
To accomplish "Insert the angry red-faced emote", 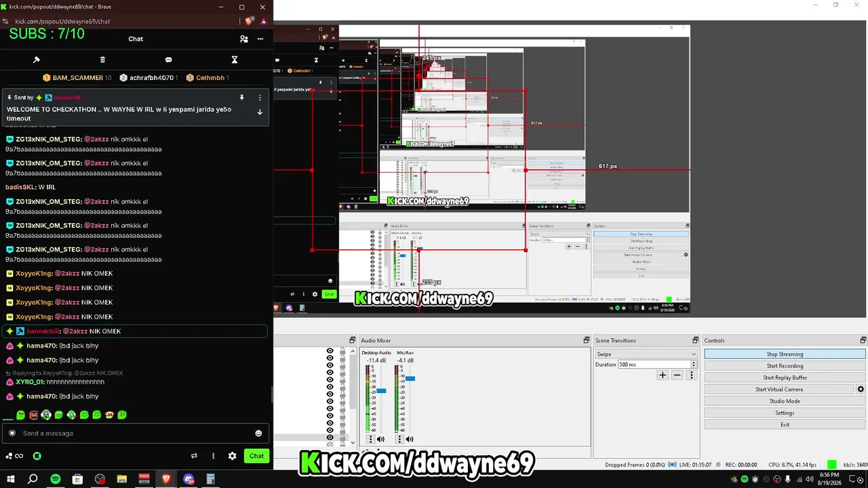I will tap(34, 414).
